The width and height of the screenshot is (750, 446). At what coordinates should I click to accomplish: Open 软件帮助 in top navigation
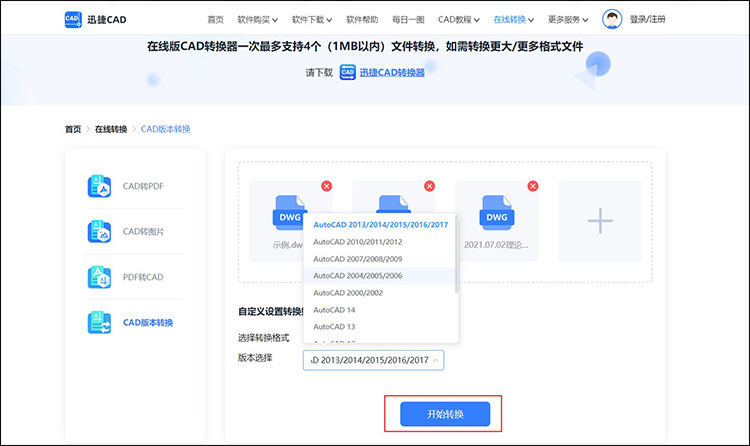[x=362, y=20]
